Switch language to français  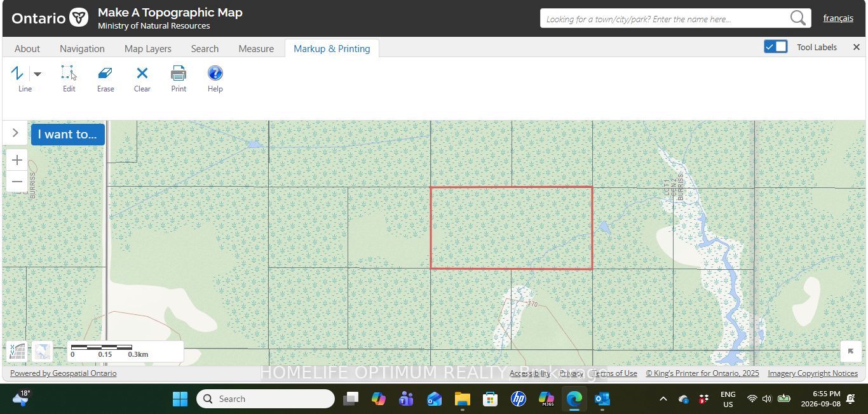point(838,18)
